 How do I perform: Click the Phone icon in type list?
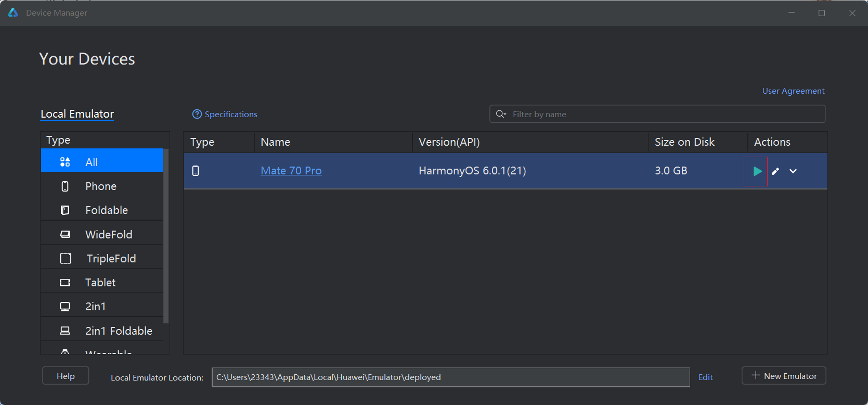coord(65,186)
